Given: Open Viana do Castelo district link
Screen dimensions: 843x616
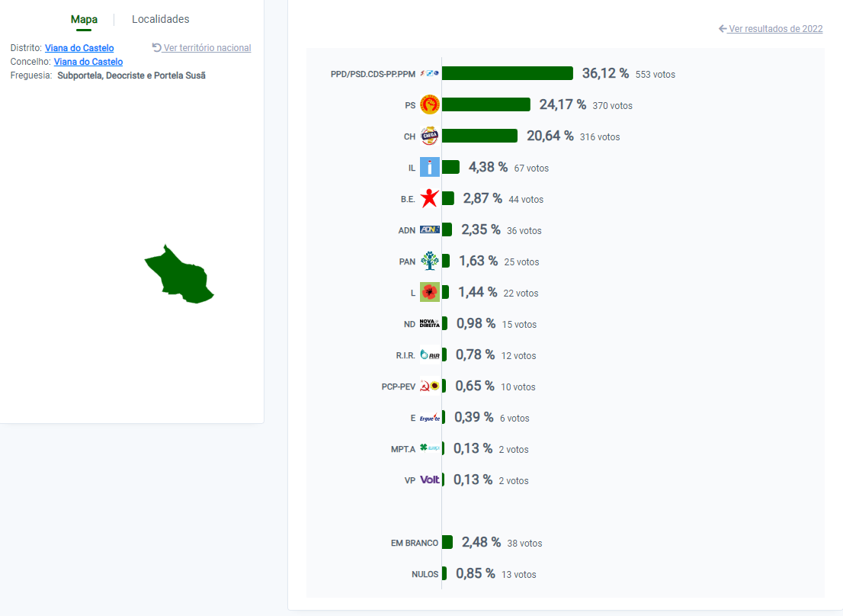Looking at the screenshot, I should (x=79, y=48).
